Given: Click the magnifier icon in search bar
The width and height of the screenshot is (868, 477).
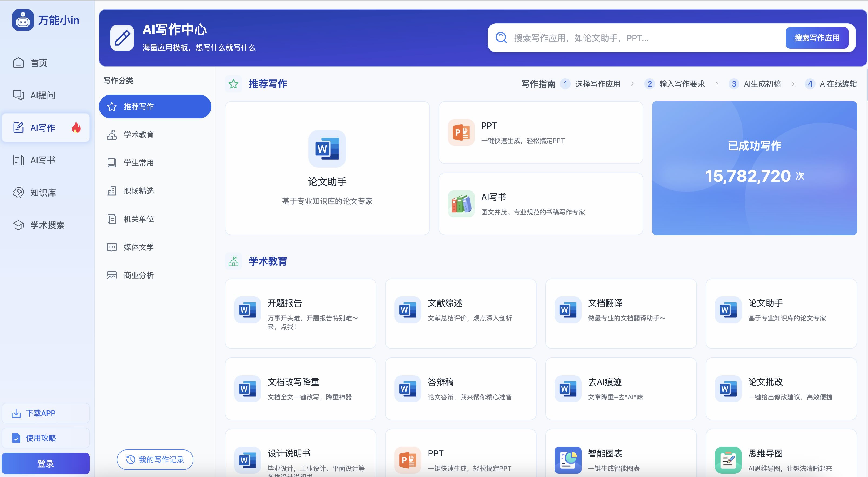Looking at the screenshot, I should pyautogui.click(x=501, y=38).
